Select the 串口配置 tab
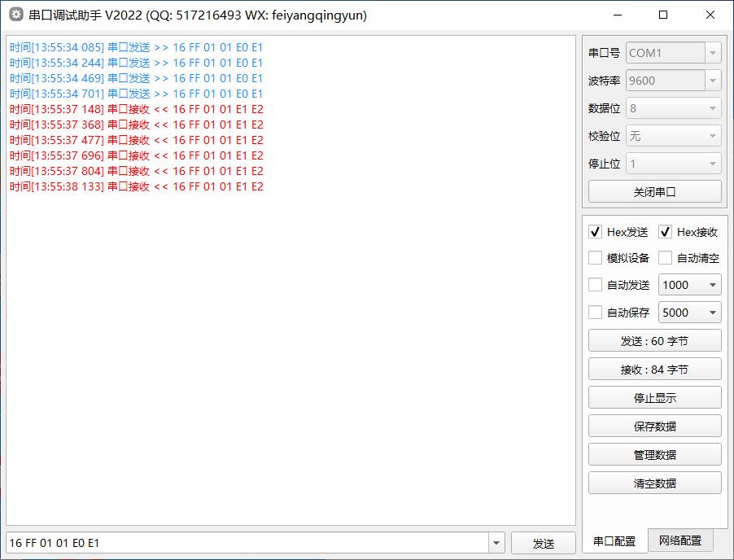Screen dimensions: 734x560 614,541
